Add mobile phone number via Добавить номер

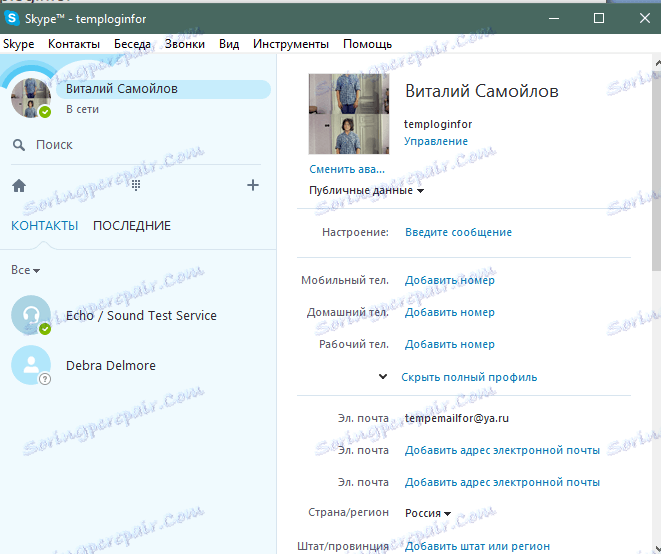click(x=449, y=280)
